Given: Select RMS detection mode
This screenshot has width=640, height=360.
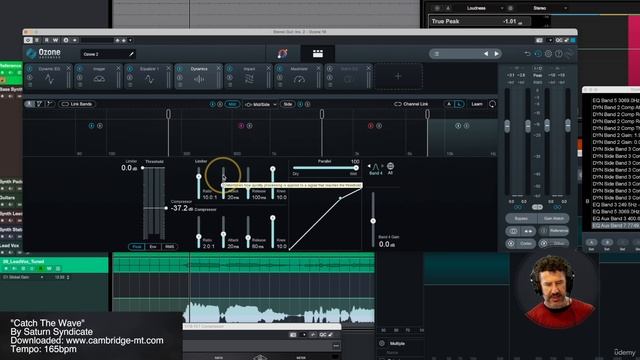Looking at the screenshot, I should point(169,247).
